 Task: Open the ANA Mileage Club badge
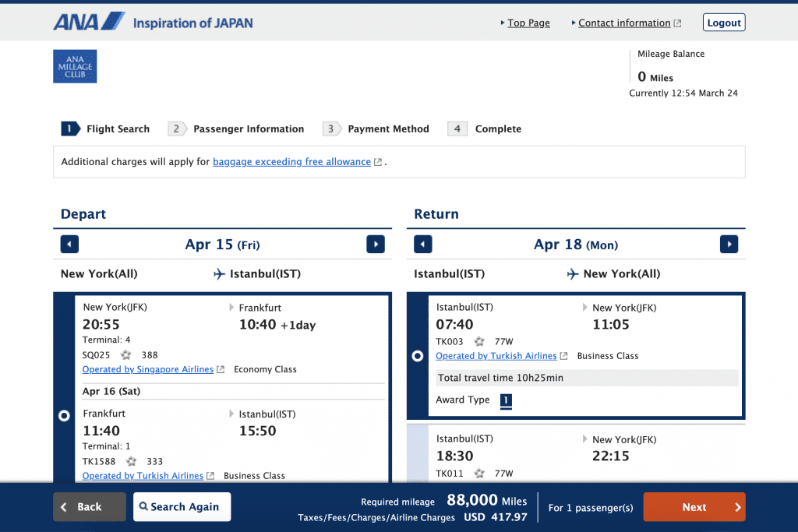(x=75, y=66)
